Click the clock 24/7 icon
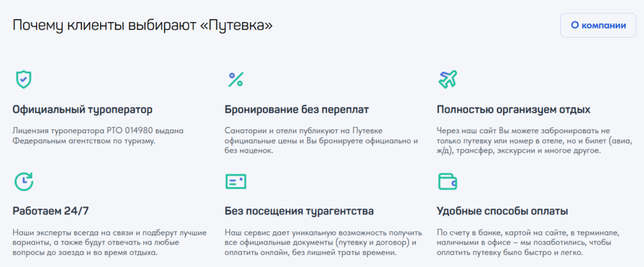The width and height of the screenshot is (644, 267). pos(24,182)
